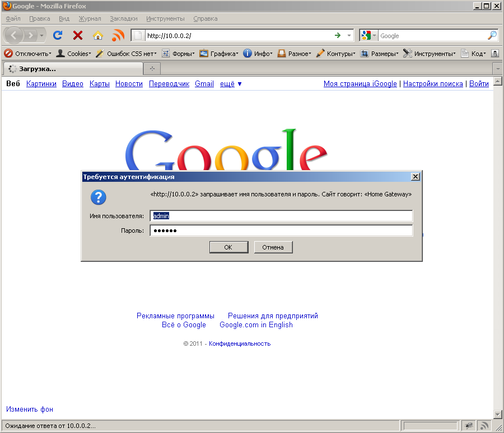Screen dimensions: 504x433
Task: Open the Разное toolbar menu
Action: 295,54
